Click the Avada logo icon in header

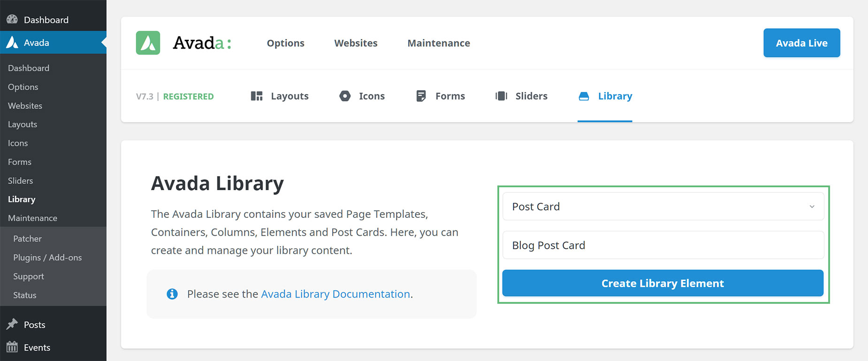(x=148, y=43)
